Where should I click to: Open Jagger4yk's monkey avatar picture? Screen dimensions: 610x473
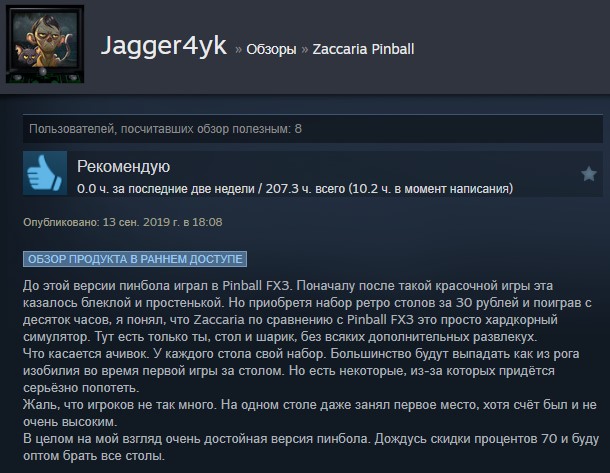pos(45,44)
